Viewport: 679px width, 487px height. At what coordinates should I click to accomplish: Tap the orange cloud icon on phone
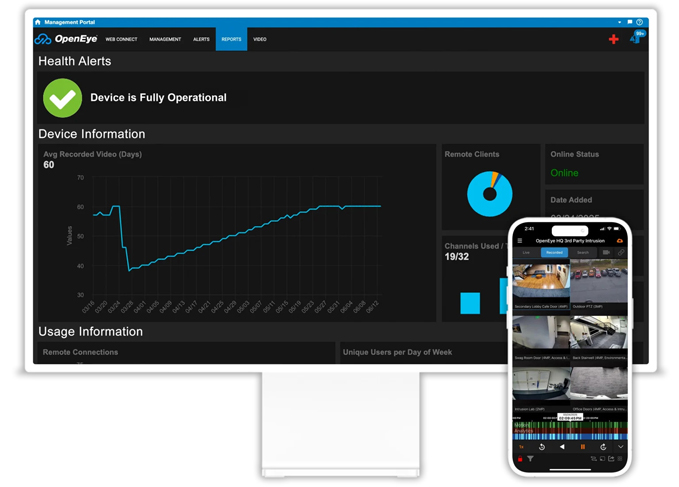620,241
